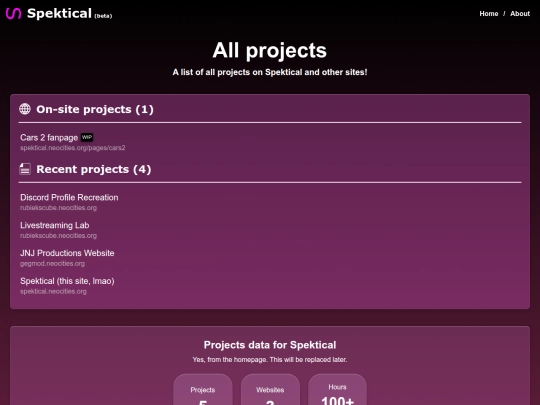This screenshot has width=540, height=405.
Task: Click the Spektical site title
Action: (x=59, y=13)
